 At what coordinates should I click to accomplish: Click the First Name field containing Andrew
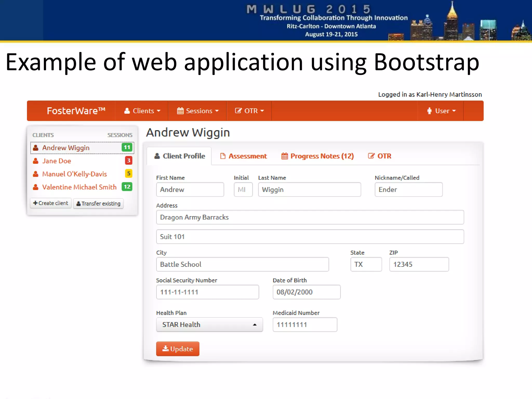point(190,190)
